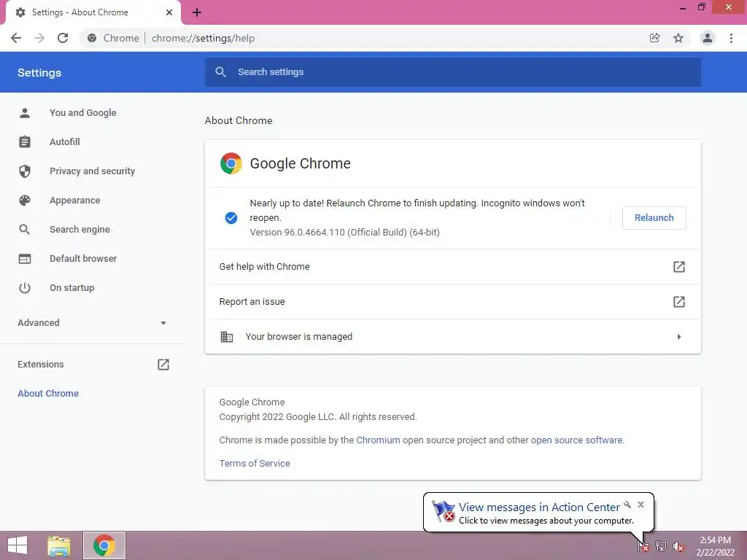Relaunch Chrome to finish updating

click(654, 217)
